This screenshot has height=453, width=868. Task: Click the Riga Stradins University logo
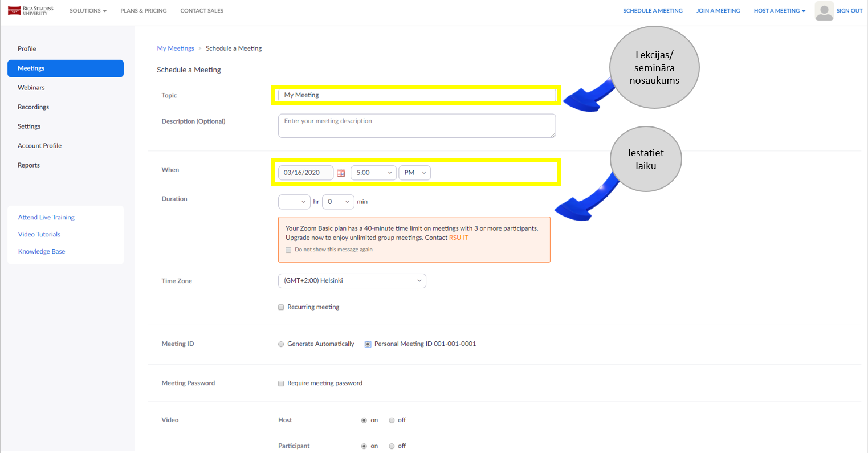point(31,11)
